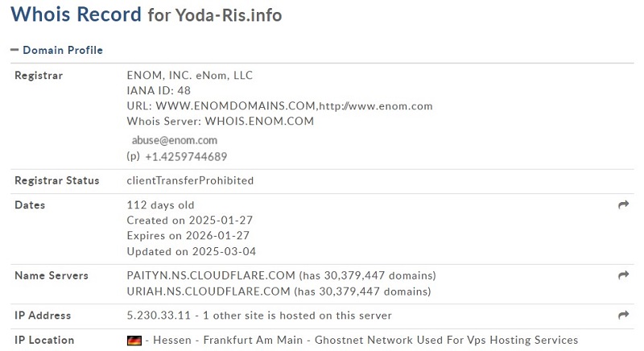Click the Expires on 2026-01-27 date

pos(188,236)
